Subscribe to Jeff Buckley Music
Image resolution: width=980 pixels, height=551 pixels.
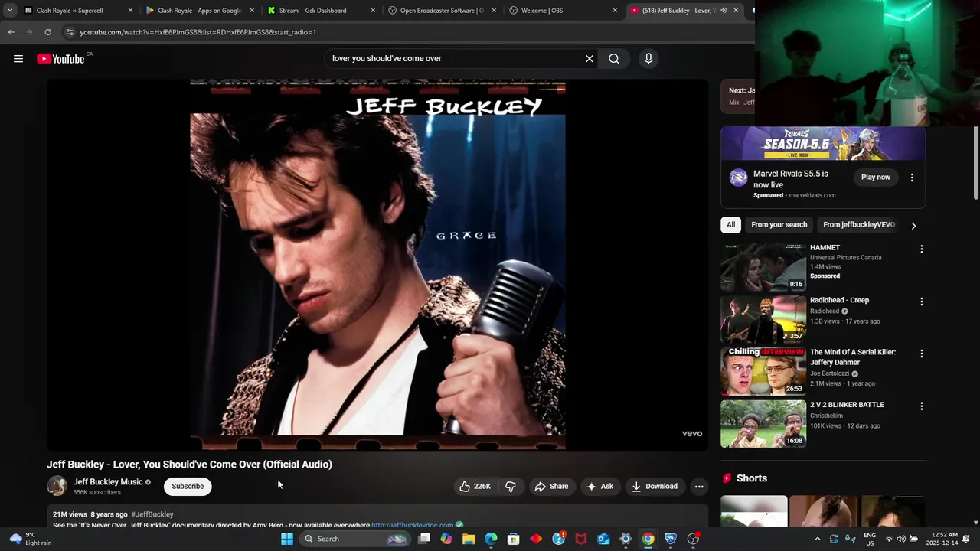[188, 487]
